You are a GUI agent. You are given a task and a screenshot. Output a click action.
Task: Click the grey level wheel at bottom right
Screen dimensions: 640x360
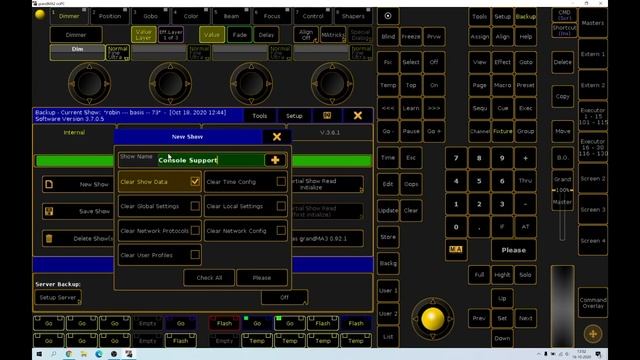[x=562, y=306]
